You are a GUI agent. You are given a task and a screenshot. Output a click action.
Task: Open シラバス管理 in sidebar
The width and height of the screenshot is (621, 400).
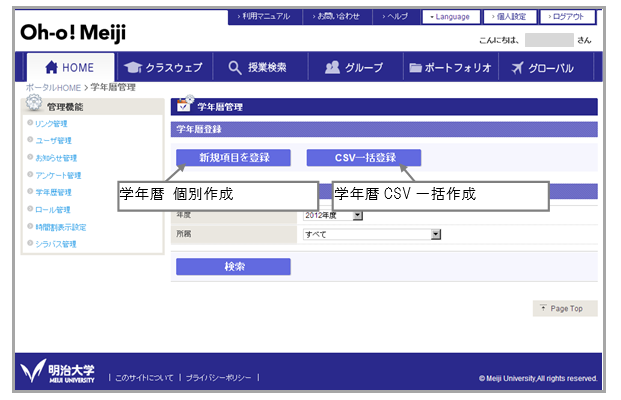click(56, 244)
